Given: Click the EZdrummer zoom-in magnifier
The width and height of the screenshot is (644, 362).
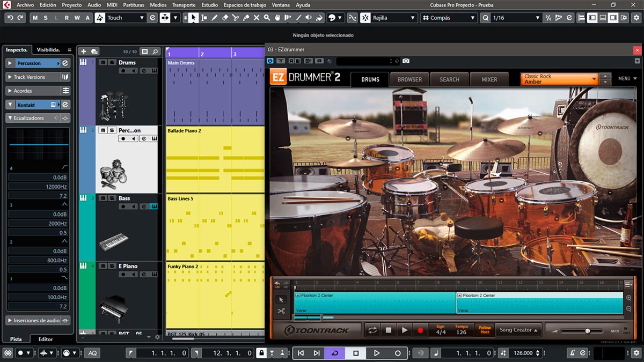Looking at the screenshot, I should click(628, 298).
